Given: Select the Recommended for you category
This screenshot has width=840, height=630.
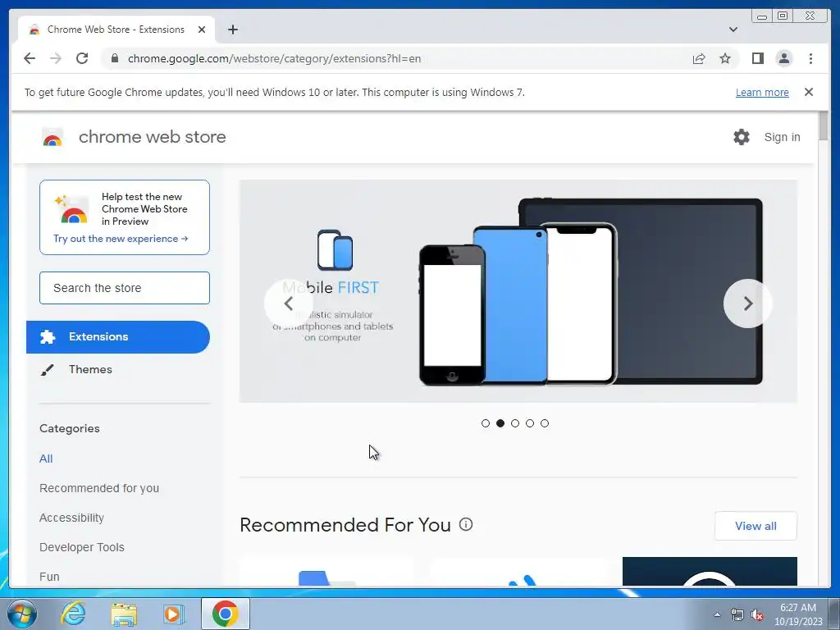Looking at the screenshot, I should 99,488.
